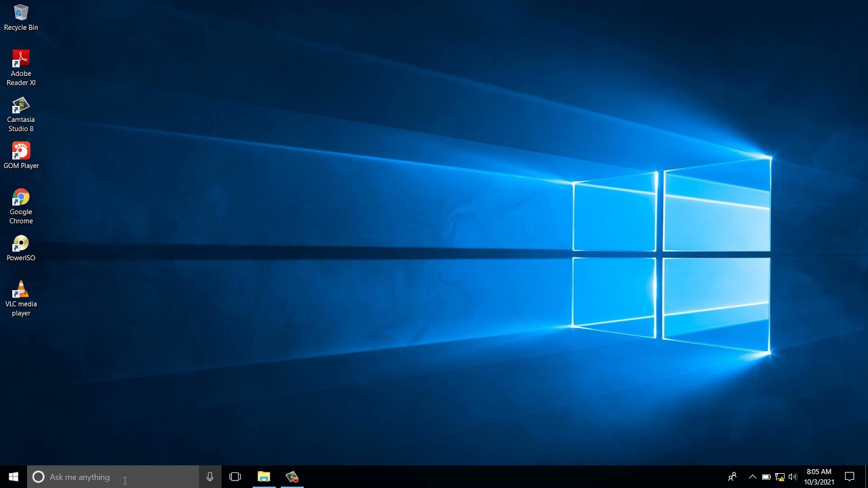
Task: Select the PowerISO desktop shortcut
Action: 21,248
